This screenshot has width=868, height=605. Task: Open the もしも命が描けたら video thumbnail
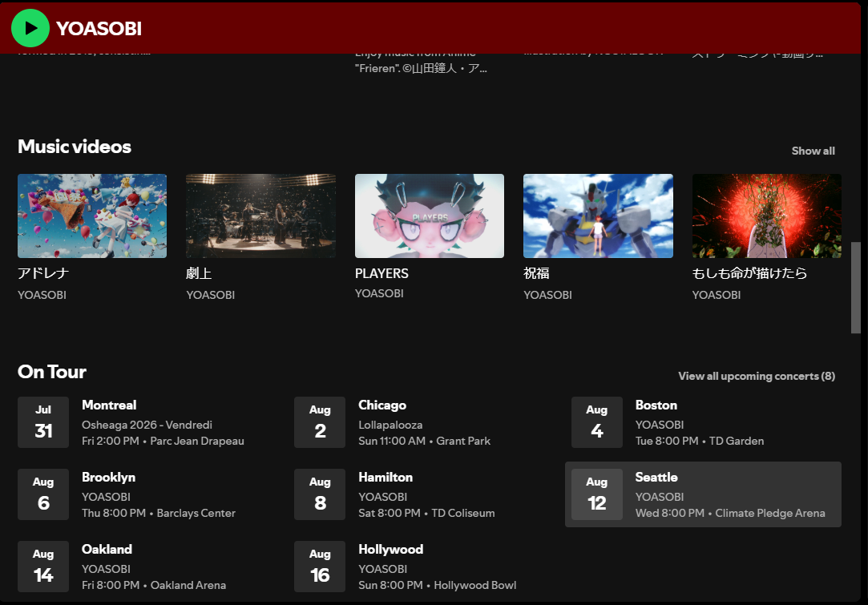pos(767,216)
